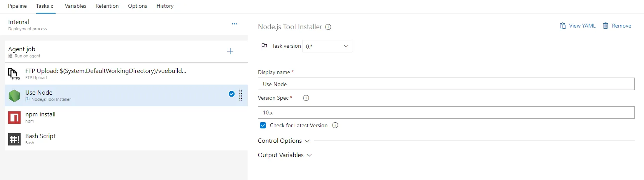Expand the Control Options section

284,141
